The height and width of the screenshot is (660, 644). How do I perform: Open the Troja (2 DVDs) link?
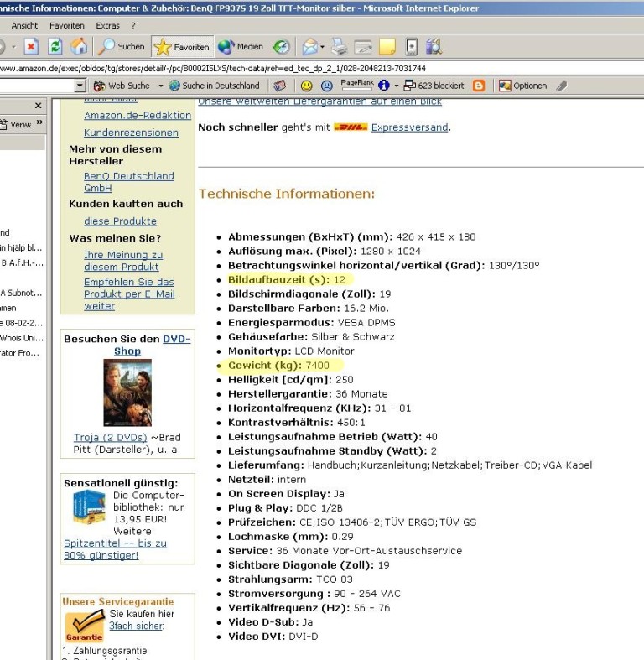(111, 437)
